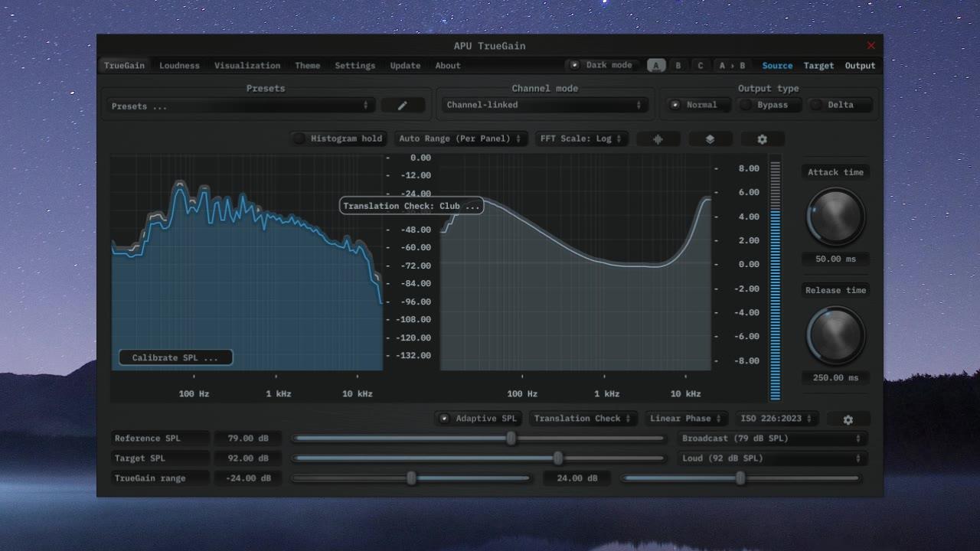Open visualization gear settings icon

coord(762,139)
